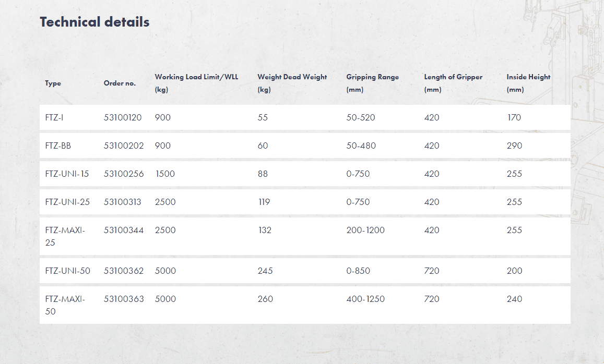Viewport: 604px width, 364px height.
Task: Click the Type column header
Action: coord(53,83)
